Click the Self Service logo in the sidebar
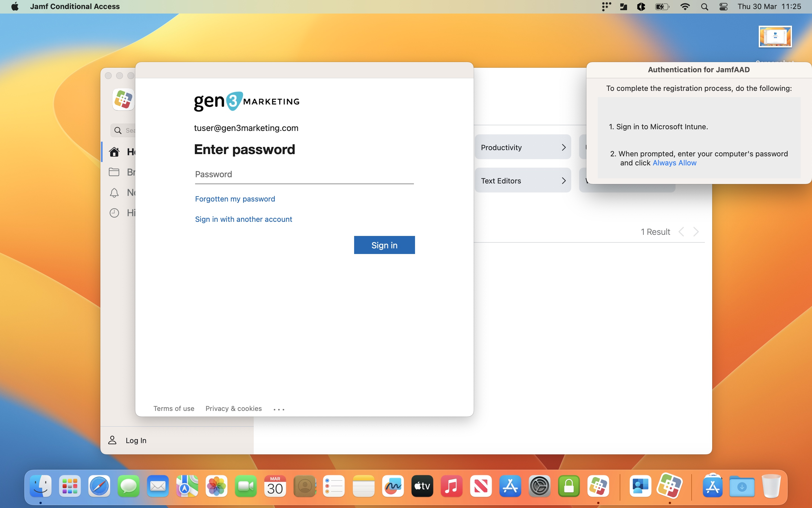Screen dimensions: 812x508 click(123, 99)
